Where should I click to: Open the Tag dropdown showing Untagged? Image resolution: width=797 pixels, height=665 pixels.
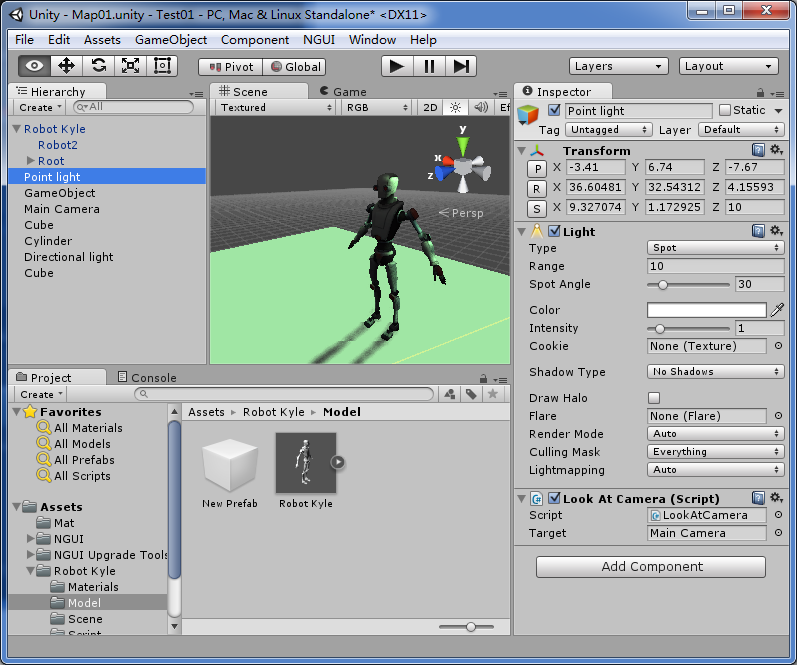tap(609, 130)
